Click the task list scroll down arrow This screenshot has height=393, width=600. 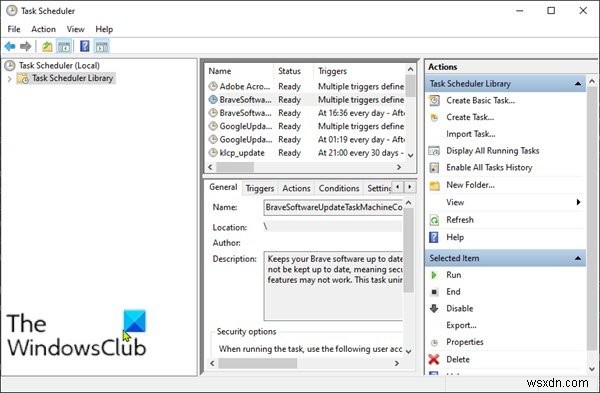411,155
